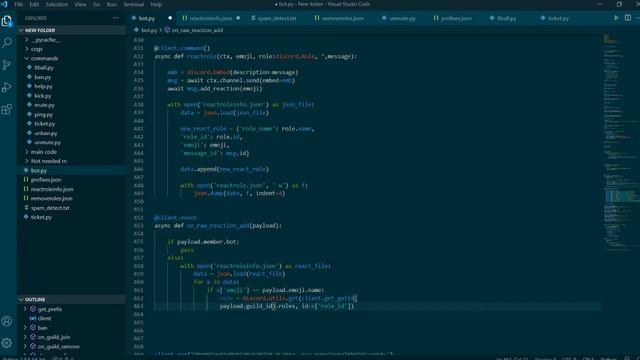
Task: Open the Terminal menu
Action: point(133,4)
